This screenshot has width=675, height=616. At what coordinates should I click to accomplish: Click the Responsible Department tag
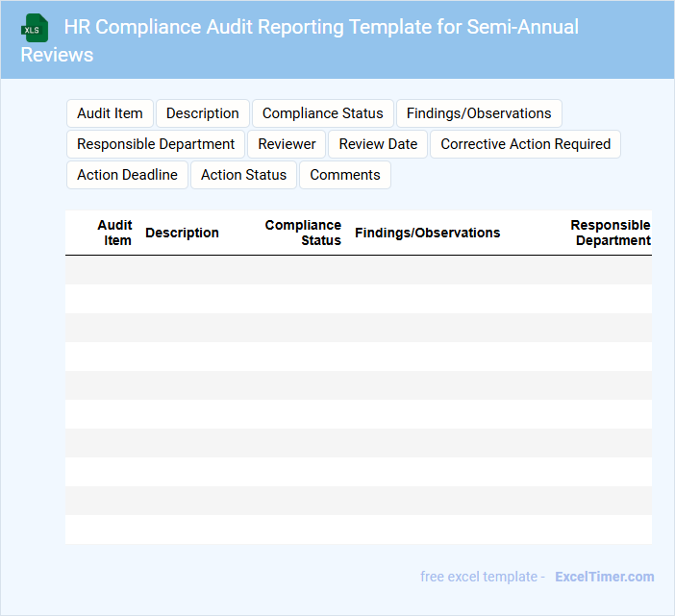(x=156, y=144)
